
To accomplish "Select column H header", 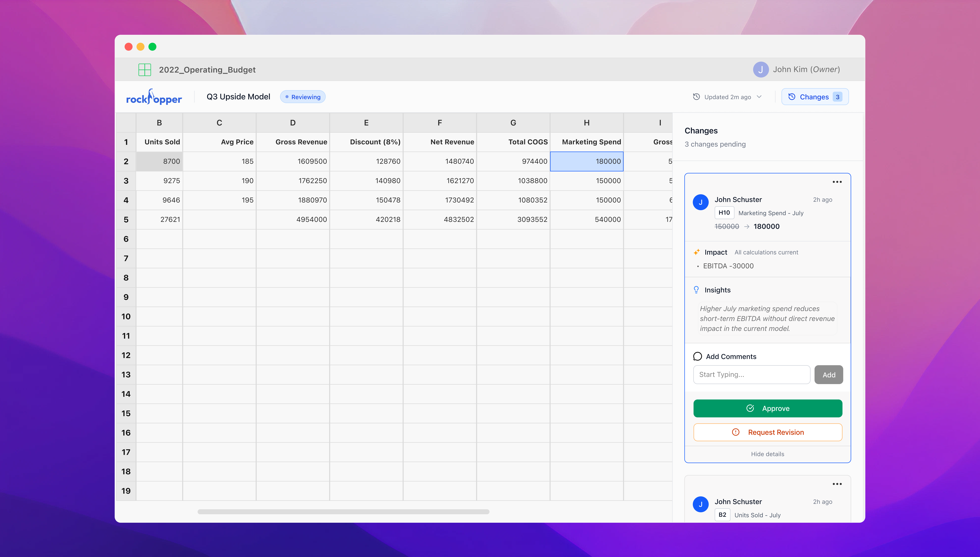I will pyautogui.click(x=586, y=123).
